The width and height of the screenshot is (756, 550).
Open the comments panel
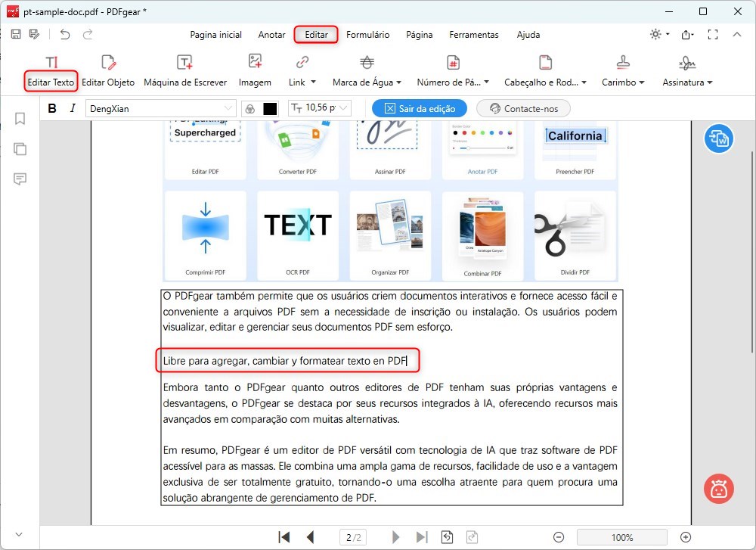point(20,179)
